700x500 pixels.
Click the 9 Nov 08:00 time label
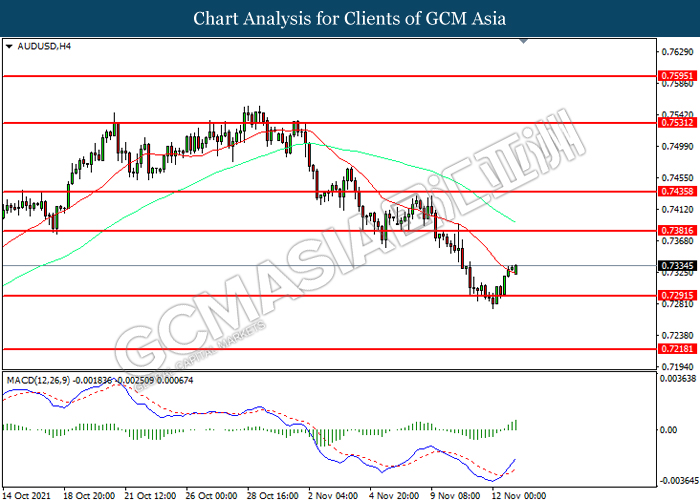tap(455, 496)
